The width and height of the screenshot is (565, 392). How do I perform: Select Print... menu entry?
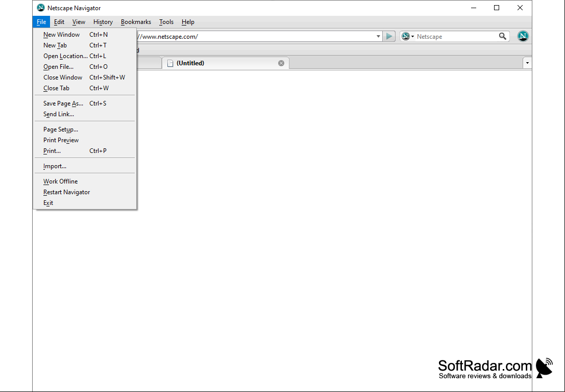pos(85,151)
